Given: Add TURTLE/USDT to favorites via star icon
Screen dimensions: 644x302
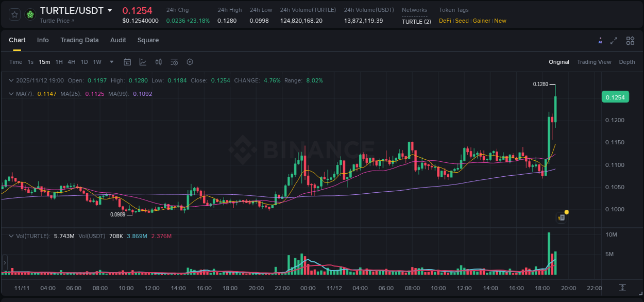Looking at the screenshot, I should (14, 14).
